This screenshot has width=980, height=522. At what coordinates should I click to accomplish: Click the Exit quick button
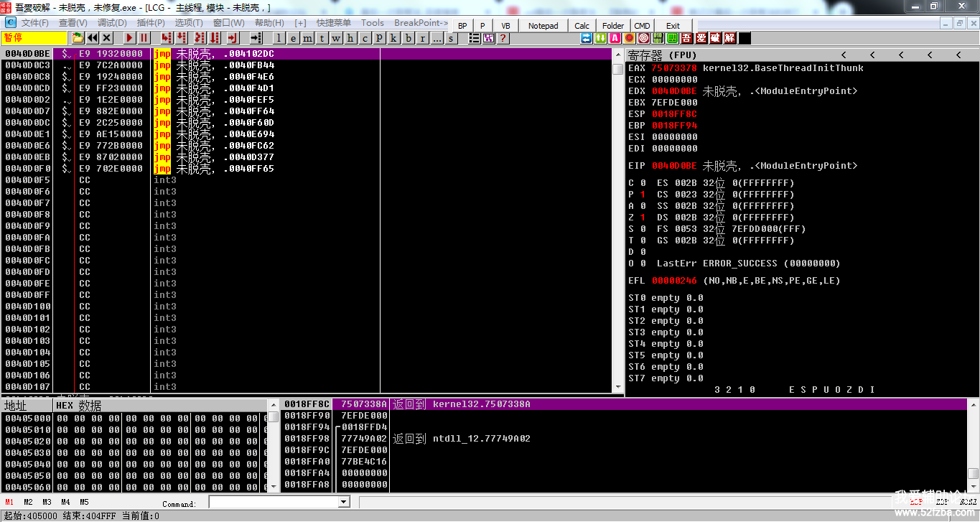pos(673,26)
